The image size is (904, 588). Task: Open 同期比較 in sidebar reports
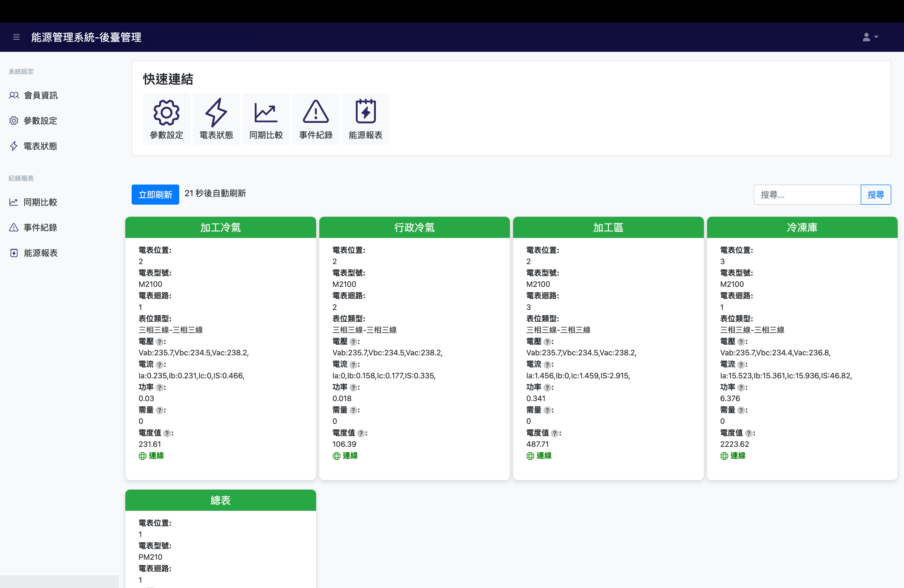(x=40, y=202)
